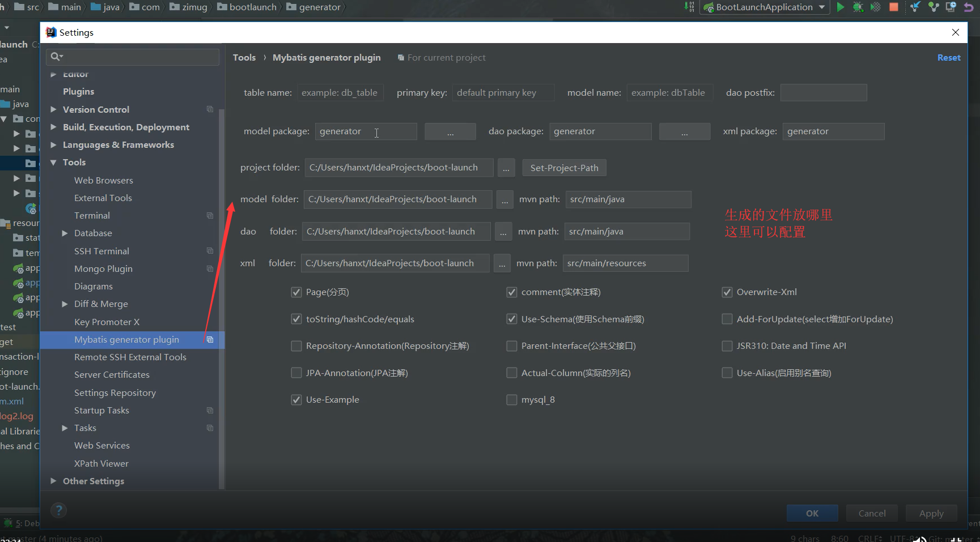Enable JSR310: Date and Time API checkbox
The width and height of the screenshot is (980, 542).
coord(727,346)
